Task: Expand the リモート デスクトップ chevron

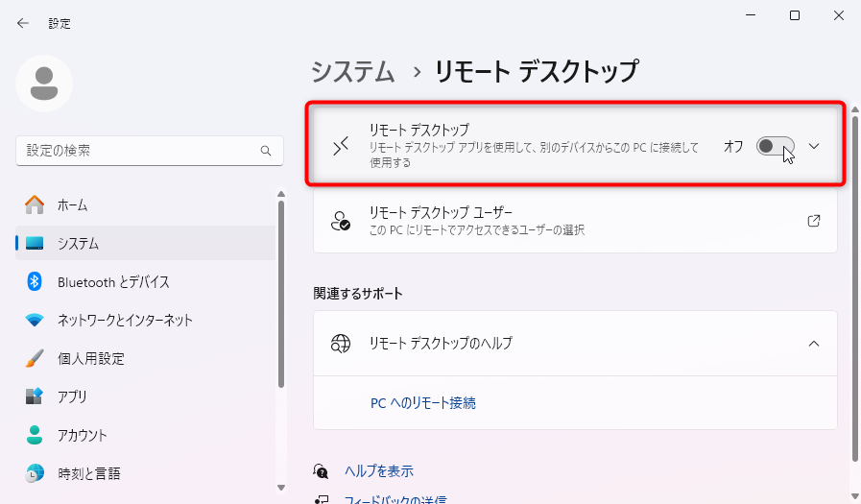Action: point(814,146)
